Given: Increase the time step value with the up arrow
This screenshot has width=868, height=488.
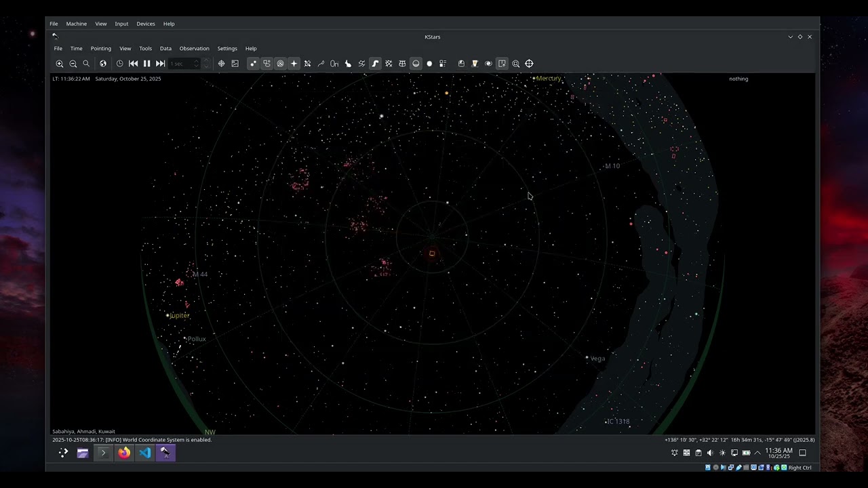Looking at the screenshot, I should [x=197, y=61].
